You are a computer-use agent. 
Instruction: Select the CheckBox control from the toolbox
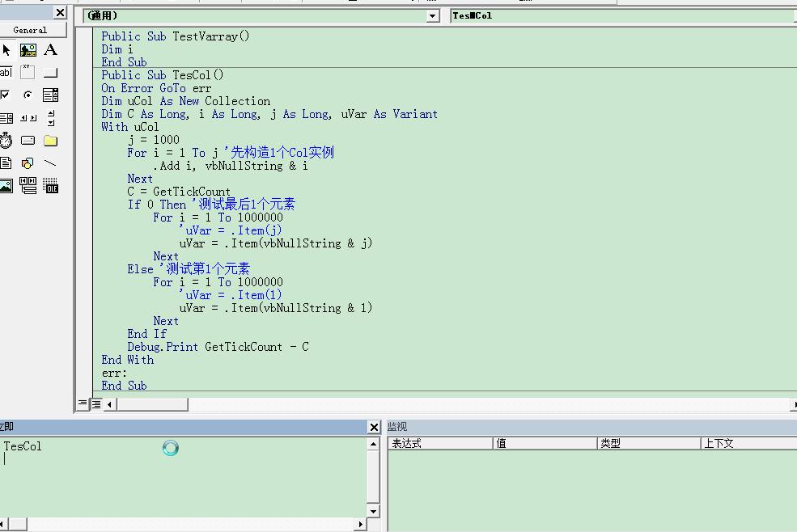[x=6, y=95]
